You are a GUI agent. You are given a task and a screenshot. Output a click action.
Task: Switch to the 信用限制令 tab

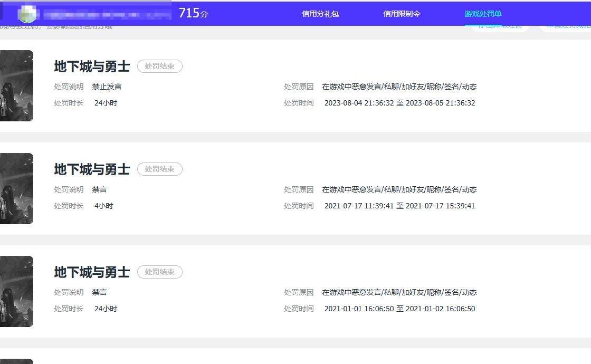(x=402, y=14)
